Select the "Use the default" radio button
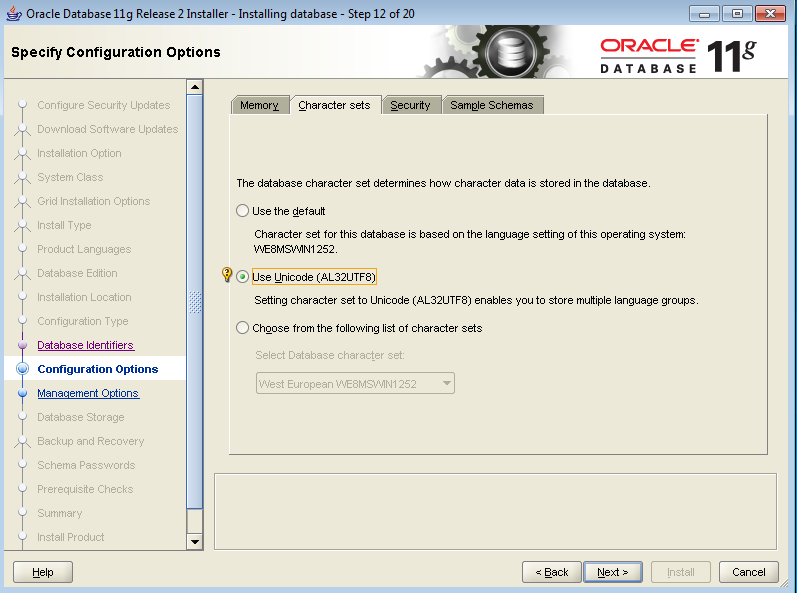 [242, 211]
